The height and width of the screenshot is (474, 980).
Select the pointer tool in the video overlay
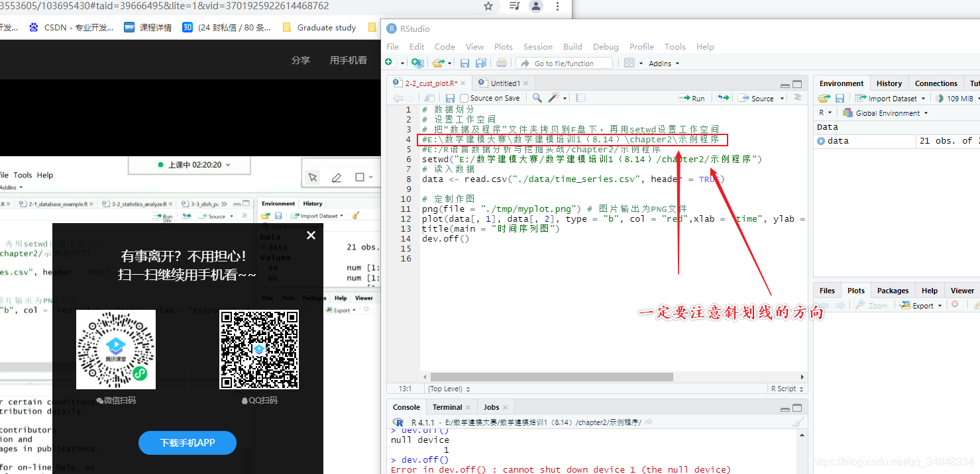point(313,177)
